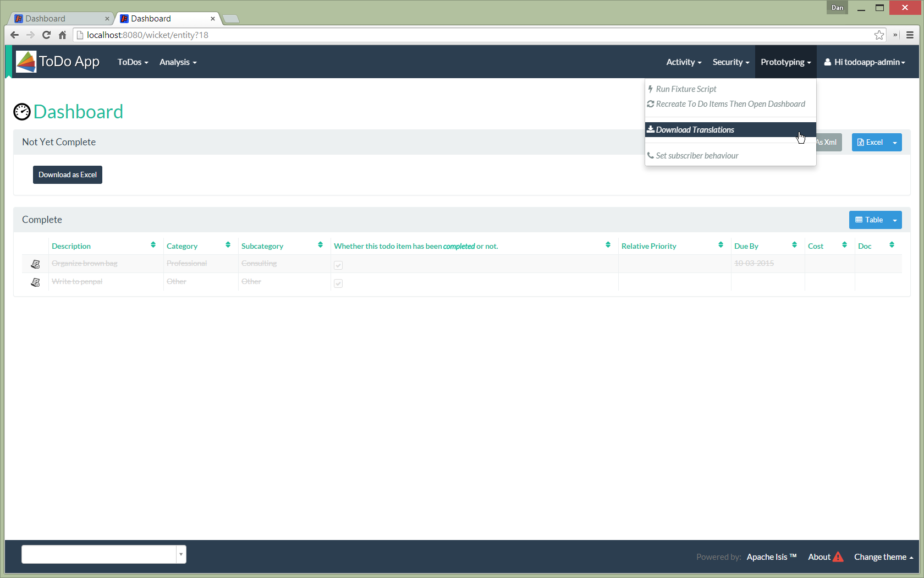The width and height of the screenshot is (924, 578).
Task: Click the ToDo App logo icon
Action: (x=26, y=62)
